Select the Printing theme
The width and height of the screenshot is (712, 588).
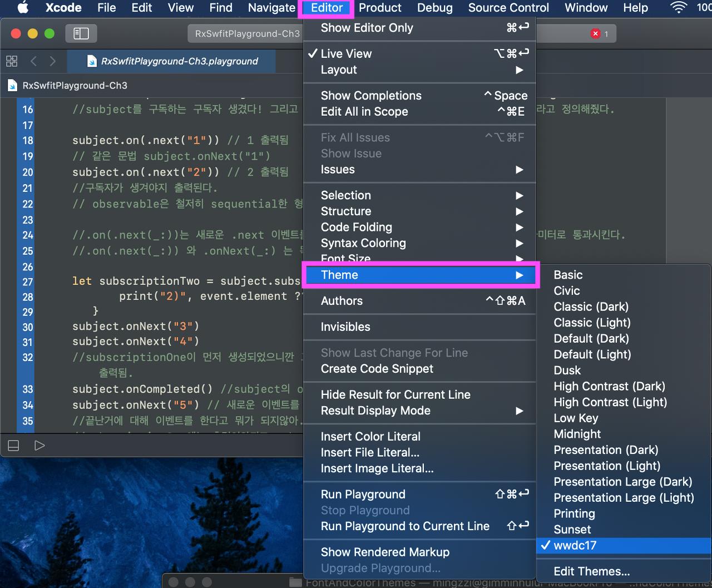click(624, 513)
